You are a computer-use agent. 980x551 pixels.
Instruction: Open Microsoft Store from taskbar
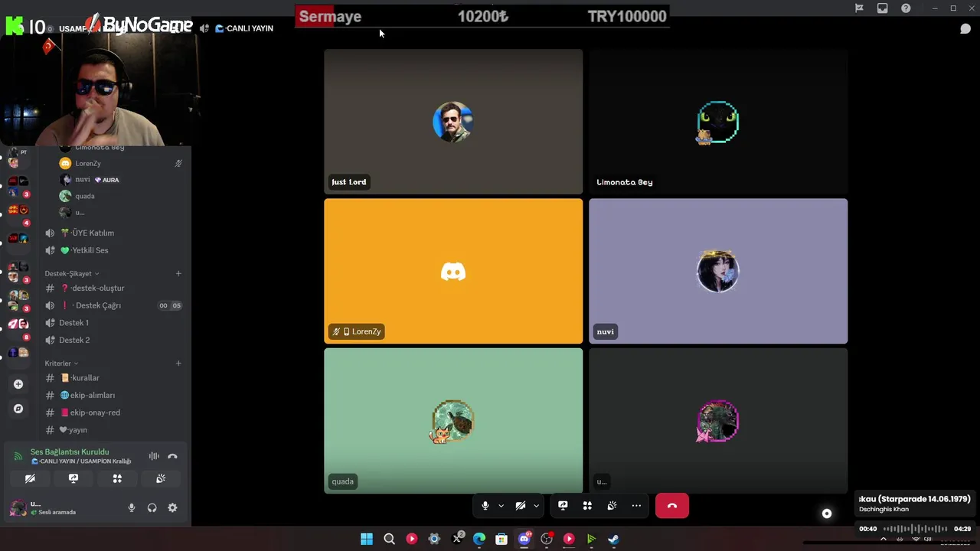click(x=501, y=539)
